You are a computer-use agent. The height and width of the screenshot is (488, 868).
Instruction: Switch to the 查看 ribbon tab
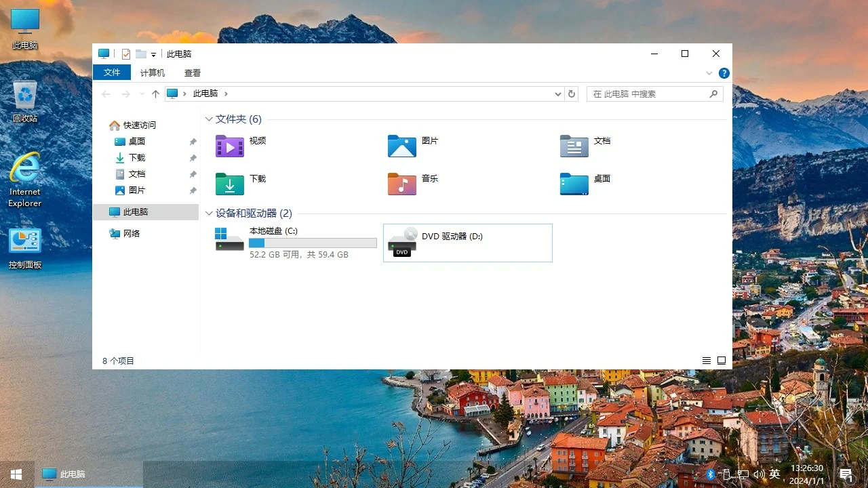(192, 73)
